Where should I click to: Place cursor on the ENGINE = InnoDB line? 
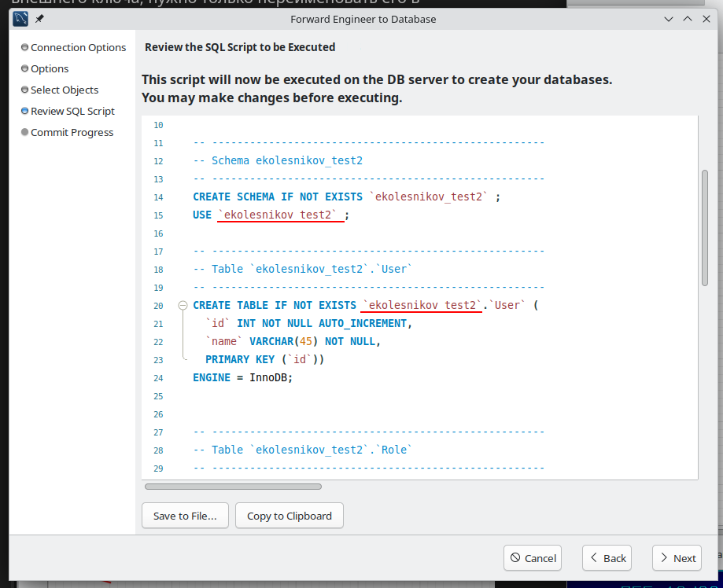tap(242, 377)
